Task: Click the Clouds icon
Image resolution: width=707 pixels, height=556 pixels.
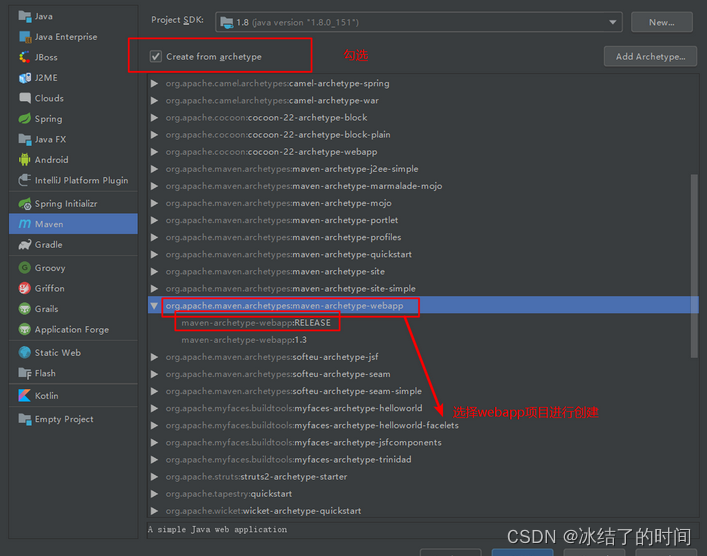Action: click(x=25, y=98)
